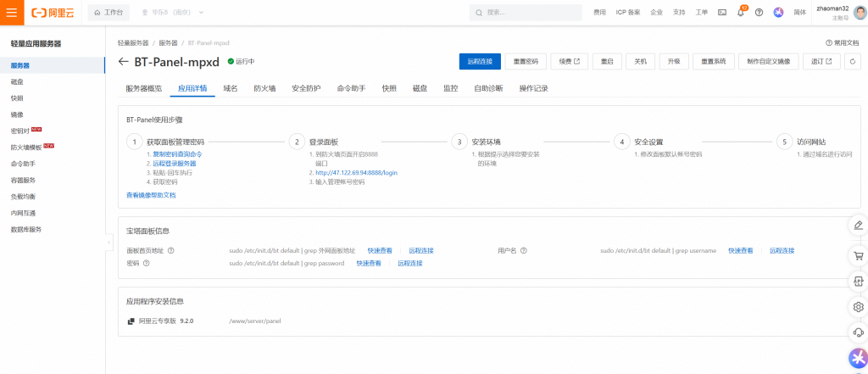Click the 续费 button
868x374 pixels.
570,62
